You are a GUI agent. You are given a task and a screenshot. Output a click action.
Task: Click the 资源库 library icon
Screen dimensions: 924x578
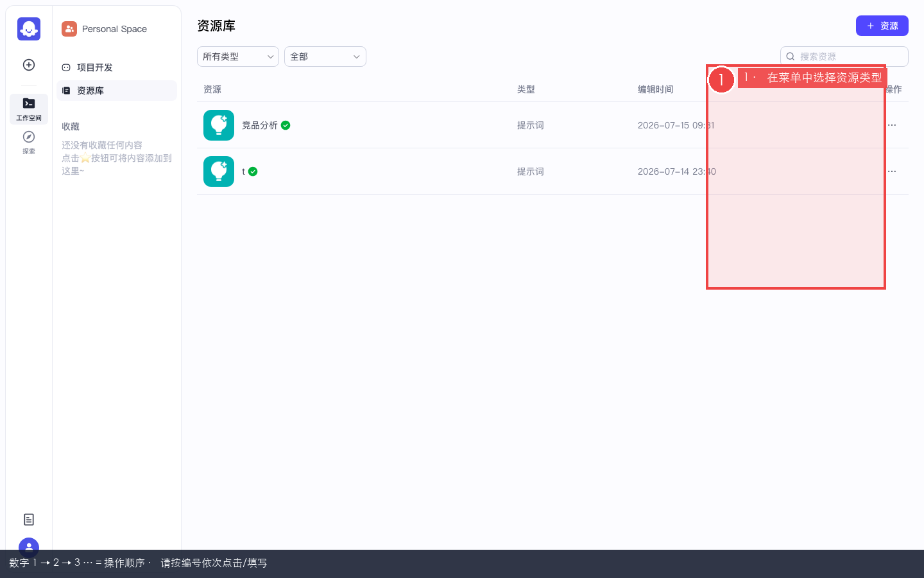pos(66,91)
